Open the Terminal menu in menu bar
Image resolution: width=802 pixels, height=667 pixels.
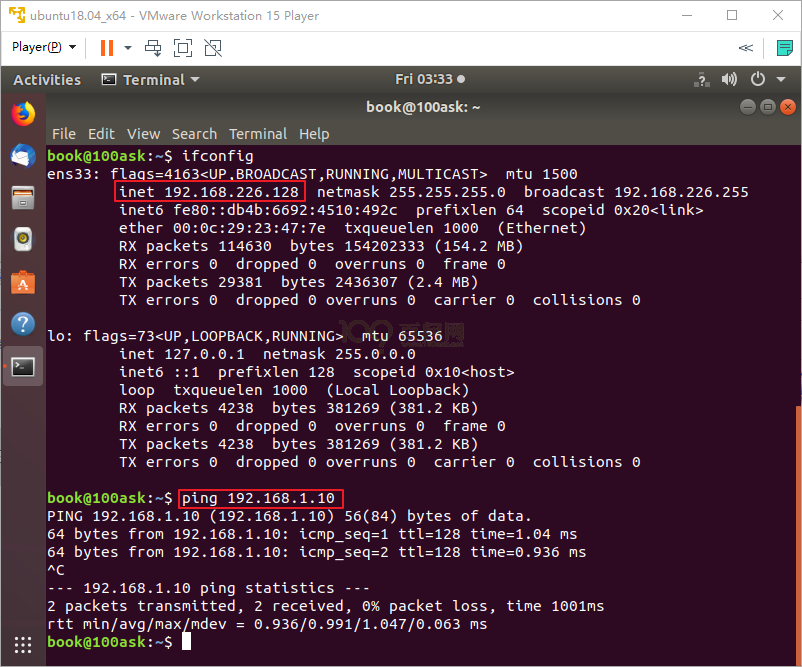tap(258, 134)
